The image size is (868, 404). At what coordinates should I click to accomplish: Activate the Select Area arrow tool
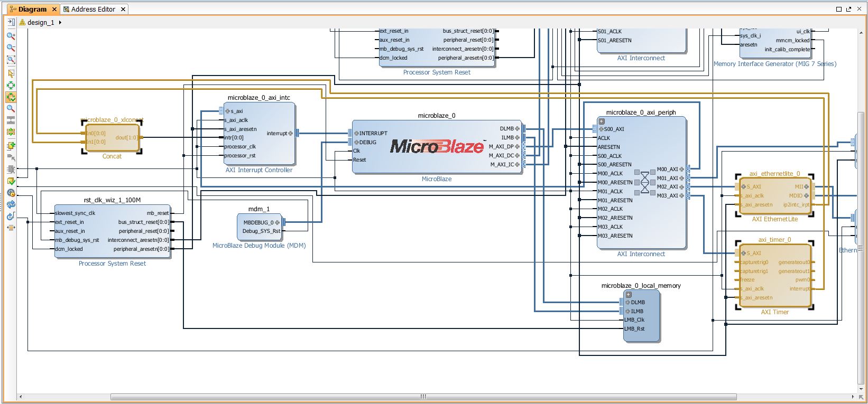[11, 73]
